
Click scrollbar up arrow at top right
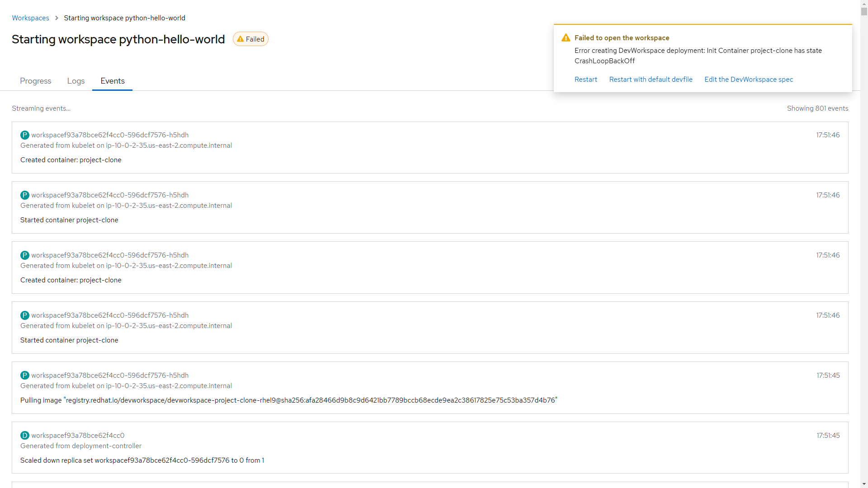(x=864, y=3)
